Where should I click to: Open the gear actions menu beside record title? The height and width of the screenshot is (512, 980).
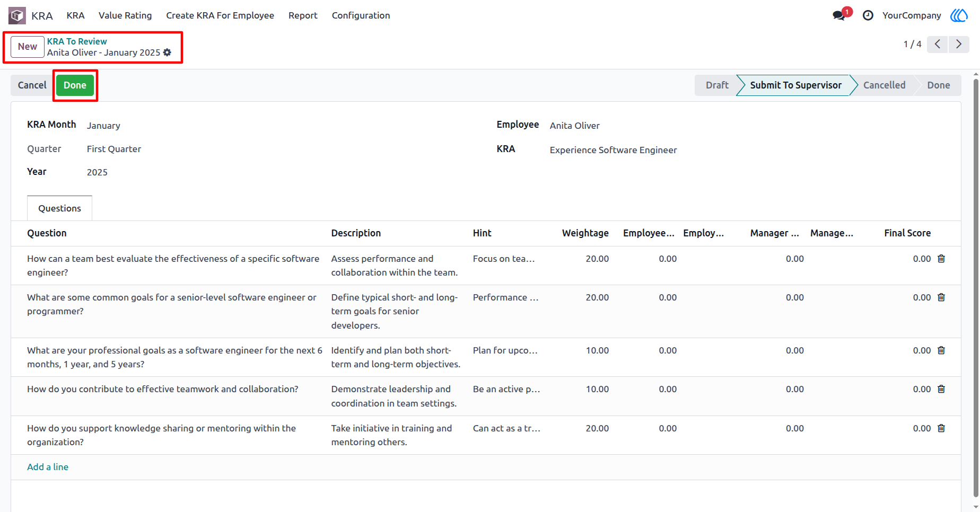[x=167, y=52]
